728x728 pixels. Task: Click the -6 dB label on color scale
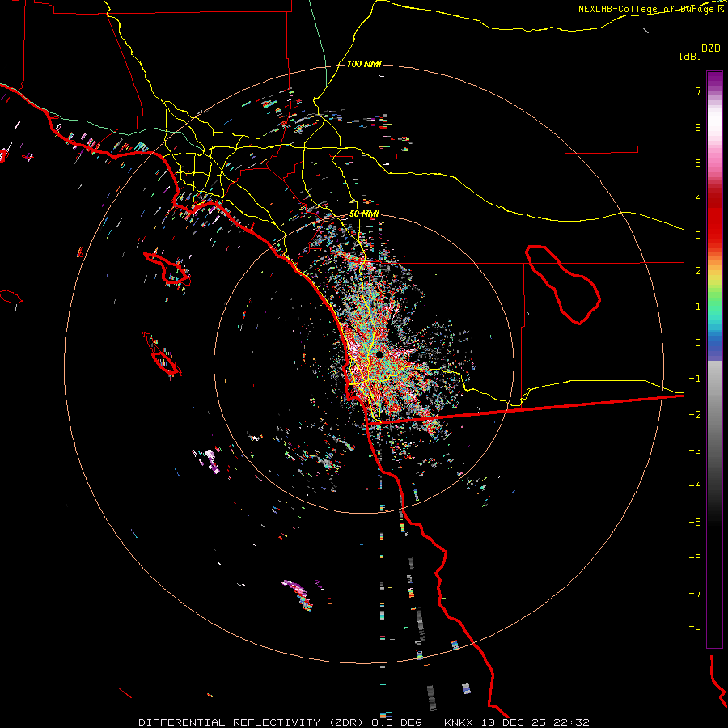click(x=695, y=558)
